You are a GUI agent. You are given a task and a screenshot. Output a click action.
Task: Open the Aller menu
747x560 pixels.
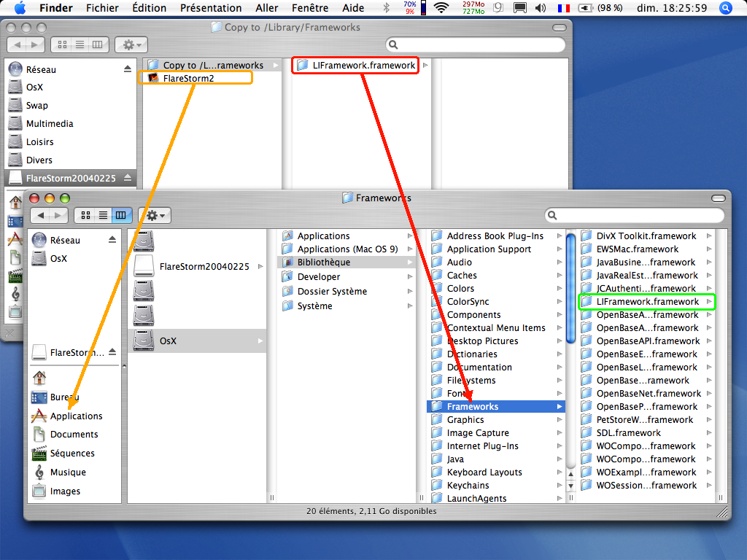coord(266,7)
